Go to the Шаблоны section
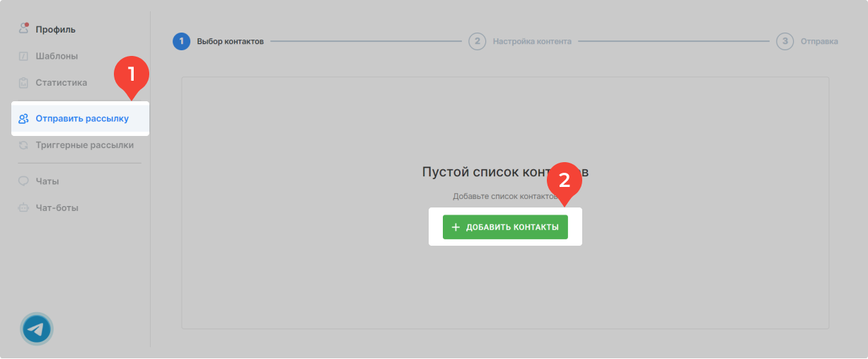868x359 pixels. pyautogui.click(x=57, y=56)
